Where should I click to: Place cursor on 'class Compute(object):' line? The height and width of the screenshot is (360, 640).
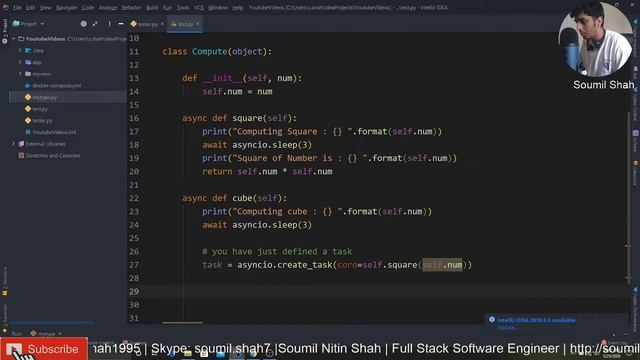tap(217, 51)
